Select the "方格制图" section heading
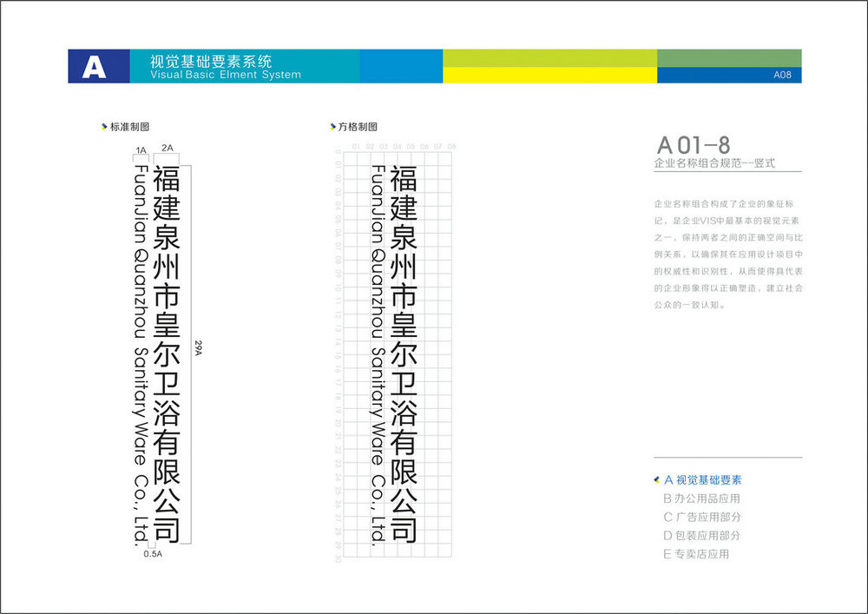 point(358,127)
